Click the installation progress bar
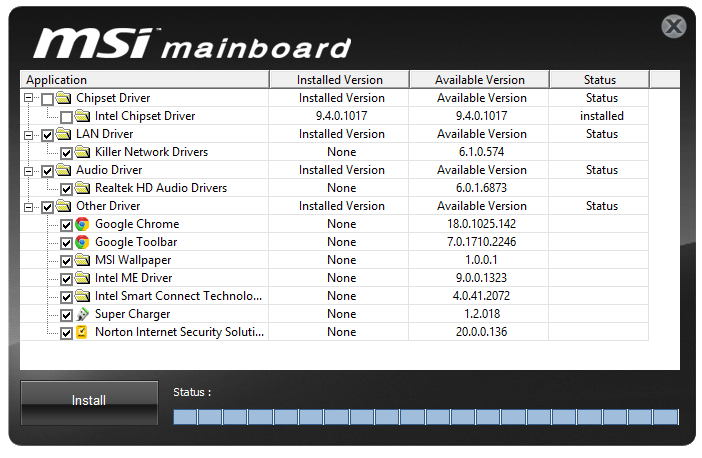This screenshot has width=702, height=458. tap(426, 416)
